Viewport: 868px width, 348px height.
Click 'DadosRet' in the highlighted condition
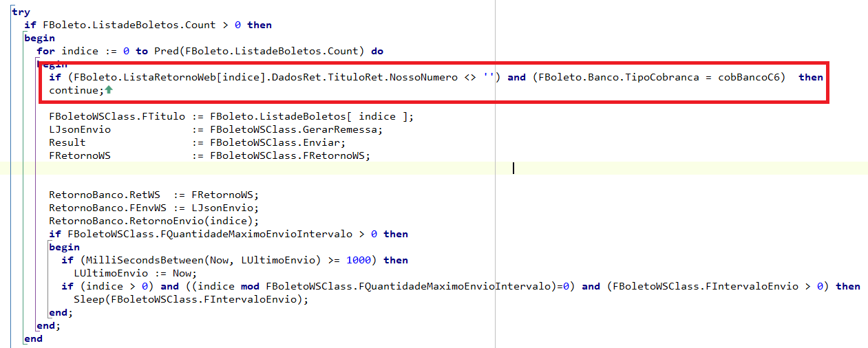pyautogui.click(x=296, y=77)
